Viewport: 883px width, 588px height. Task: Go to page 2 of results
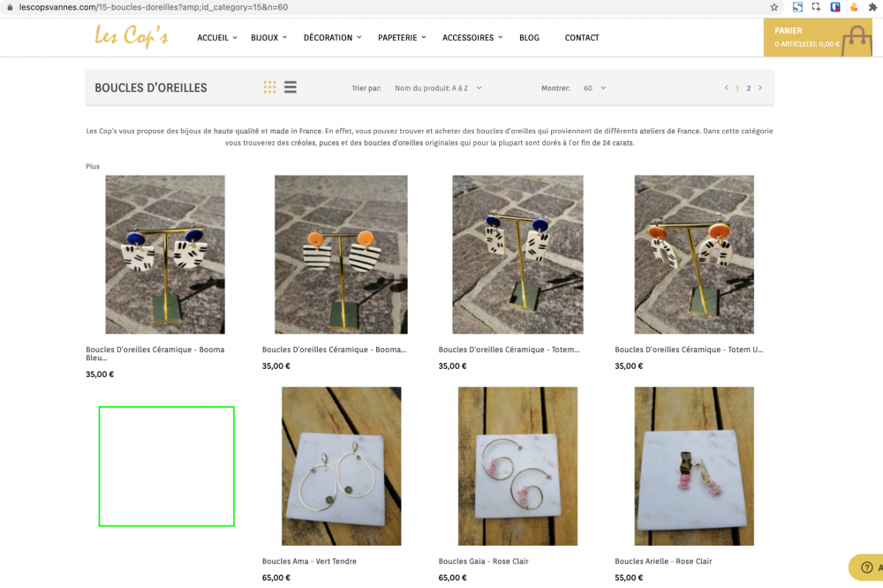coord(749,88)
